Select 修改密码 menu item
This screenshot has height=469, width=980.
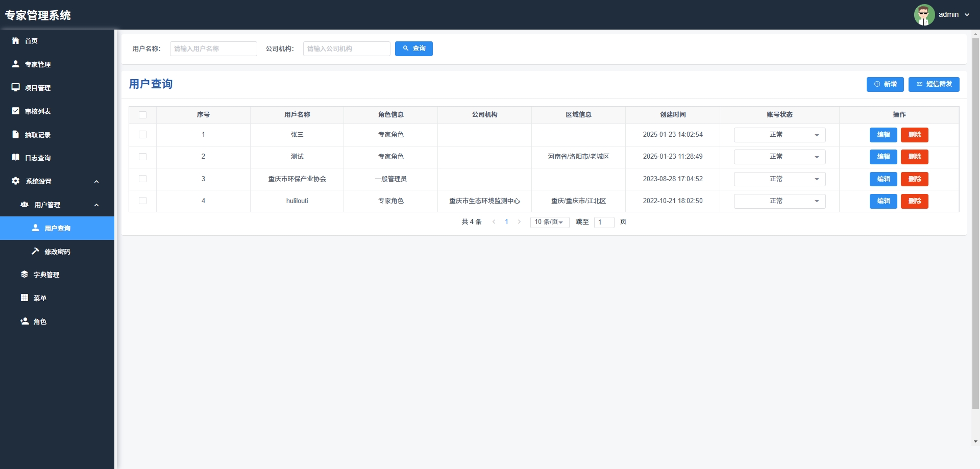tap(57, 252)
